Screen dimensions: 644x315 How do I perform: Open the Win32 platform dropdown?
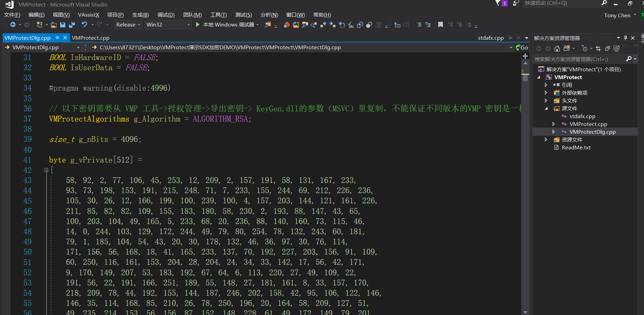click(x=168, y=24)
